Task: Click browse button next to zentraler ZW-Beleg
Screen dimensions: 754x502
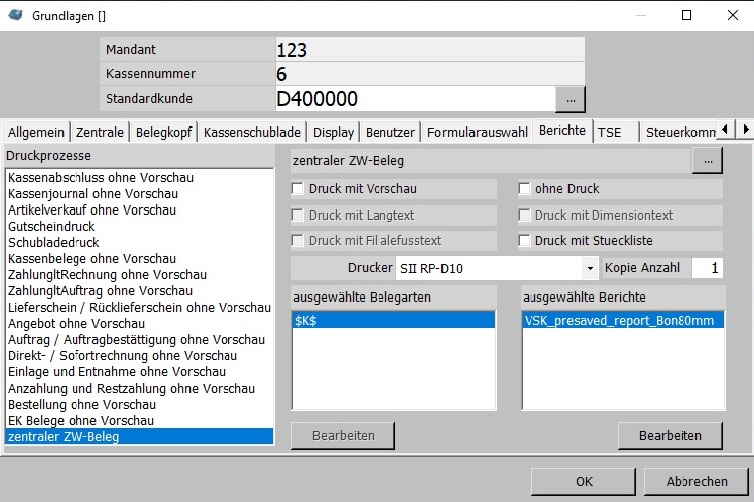Action: tap(706, 160)
